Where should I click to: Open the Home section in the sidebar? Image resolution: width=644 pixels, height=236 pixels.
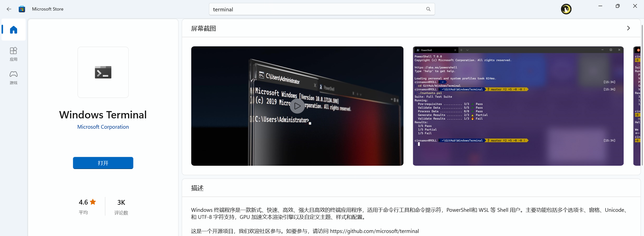[x=13, y=29]
